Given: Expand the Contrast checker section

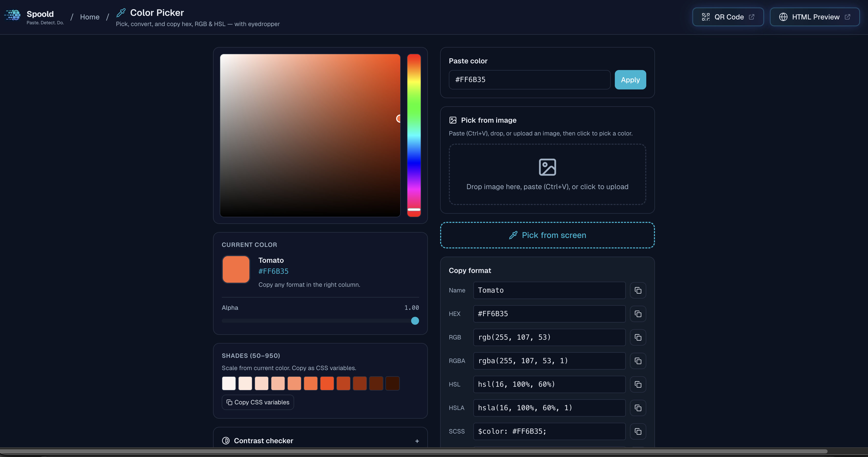Looking at the screenshot, I should (263, 440).
